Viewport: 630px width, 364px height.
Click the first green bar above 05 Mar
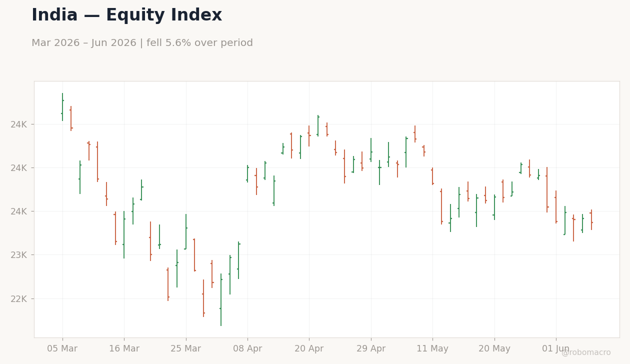pos(62,107)
